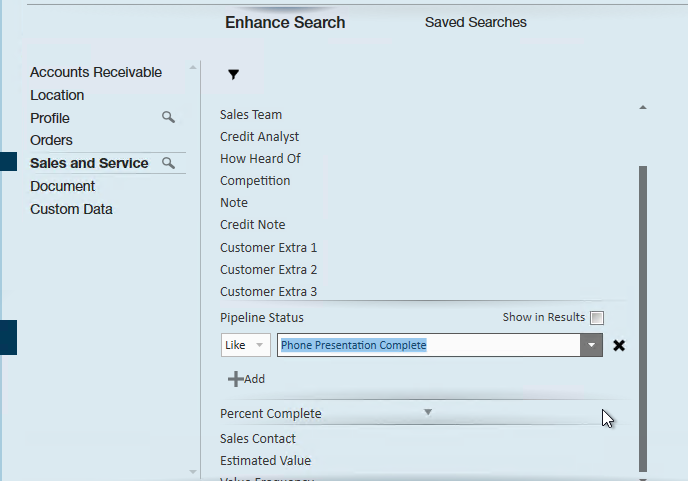
Task: Open the Phone Presentation Complete value dropdown
Action: (x=592, y=345)
